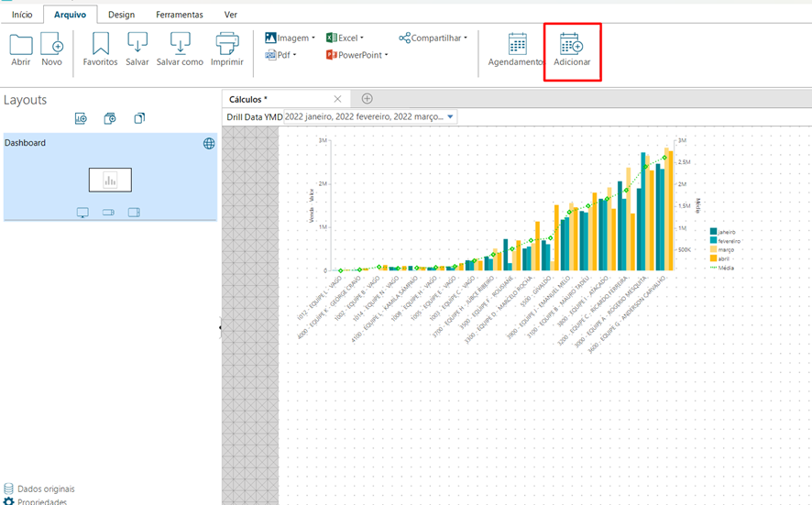Expand Drill Data YMD filter dropdown
This screenshot has width=812, height=505.
[x=451, y=116]
